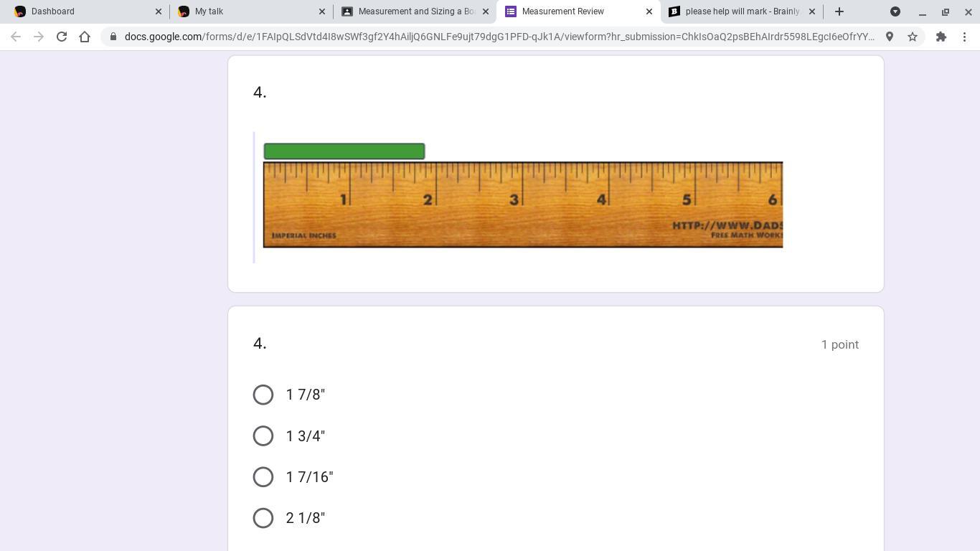View site info via the lock icon

[113, 37]
